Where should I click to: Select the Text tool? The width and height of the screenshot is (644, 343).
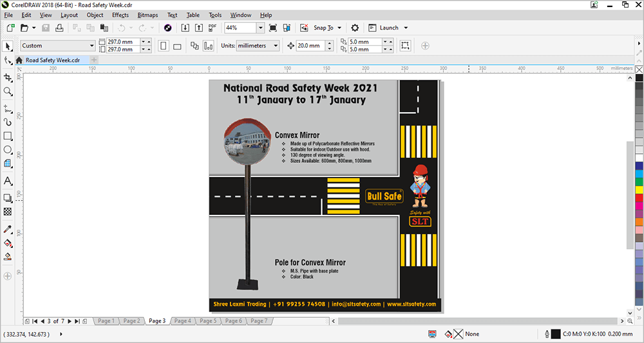click(x=7, y=181)
